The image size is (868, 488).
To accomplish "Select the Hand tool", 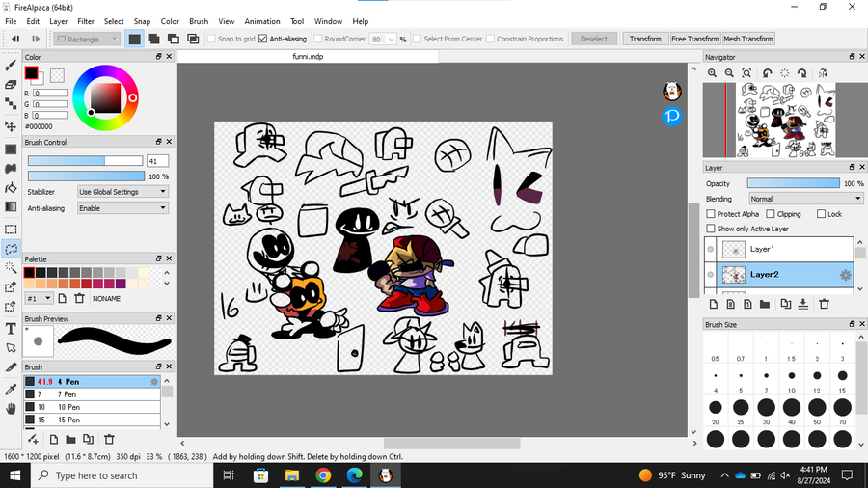I will coord(11,409).
